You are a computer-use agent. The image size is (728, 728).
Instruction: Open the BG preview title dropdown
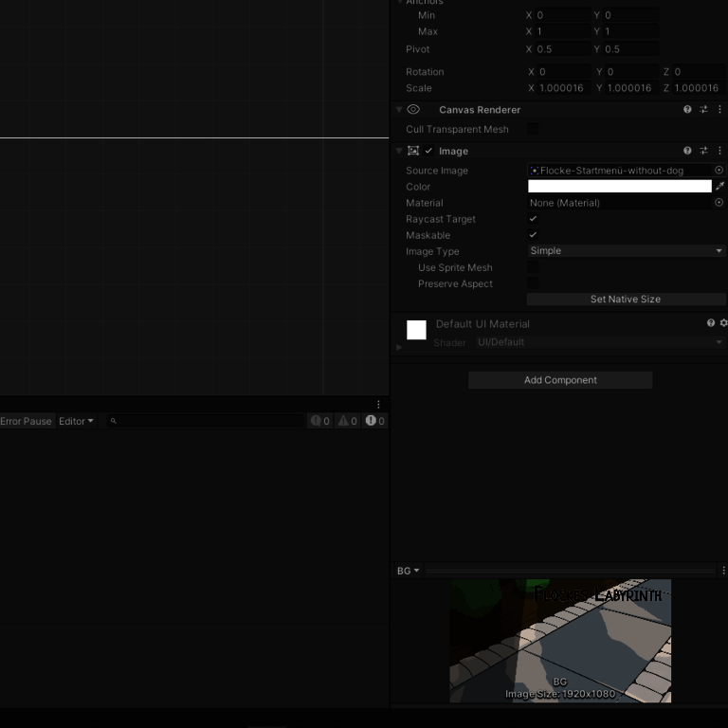click(408, 571)
